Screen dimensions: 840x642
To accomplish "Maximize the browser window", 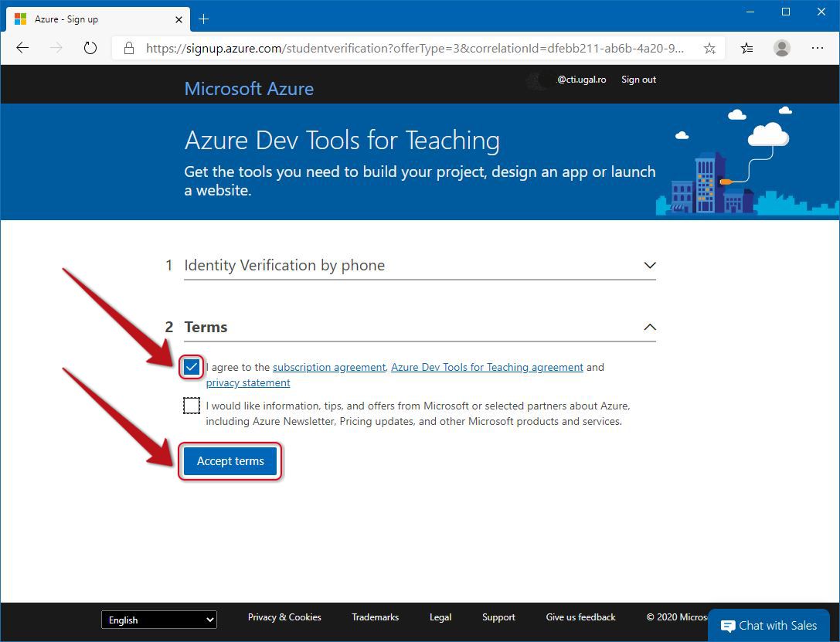I will (786, 12).
